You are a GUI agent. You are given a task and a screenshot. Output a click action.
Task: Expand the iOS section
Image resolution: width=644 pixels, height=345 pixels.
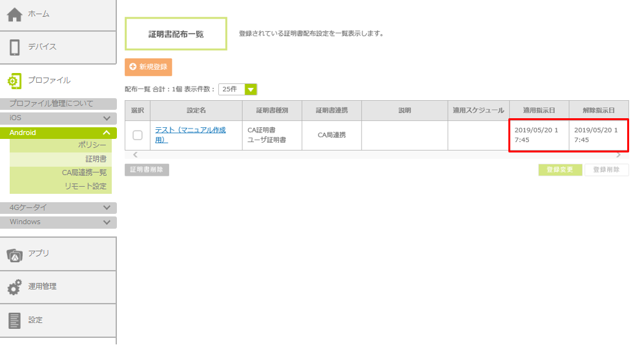point(107,118)
